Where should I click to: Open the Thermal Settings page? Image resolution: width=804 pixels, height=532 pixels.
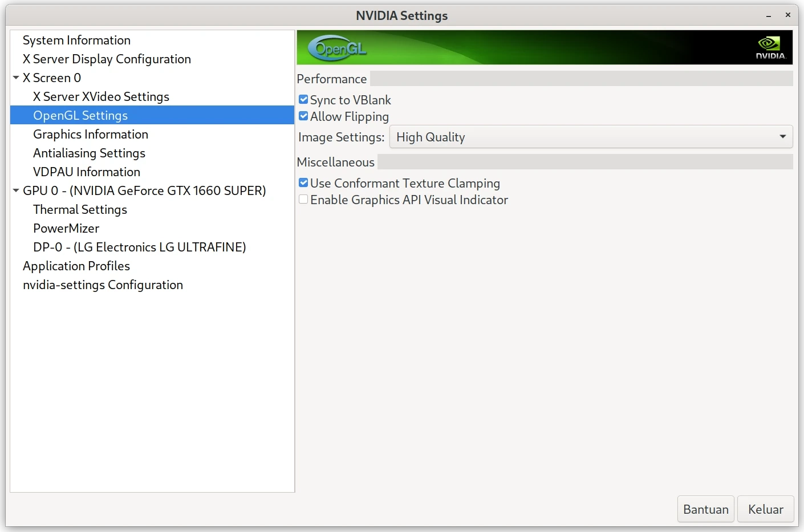tap(80, 209)
